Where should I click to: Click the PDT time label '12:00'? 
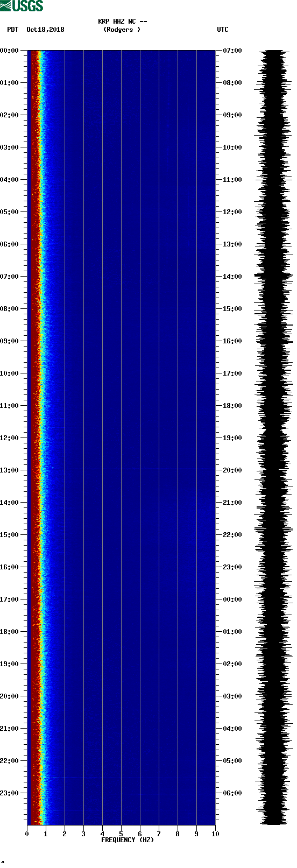10,438
